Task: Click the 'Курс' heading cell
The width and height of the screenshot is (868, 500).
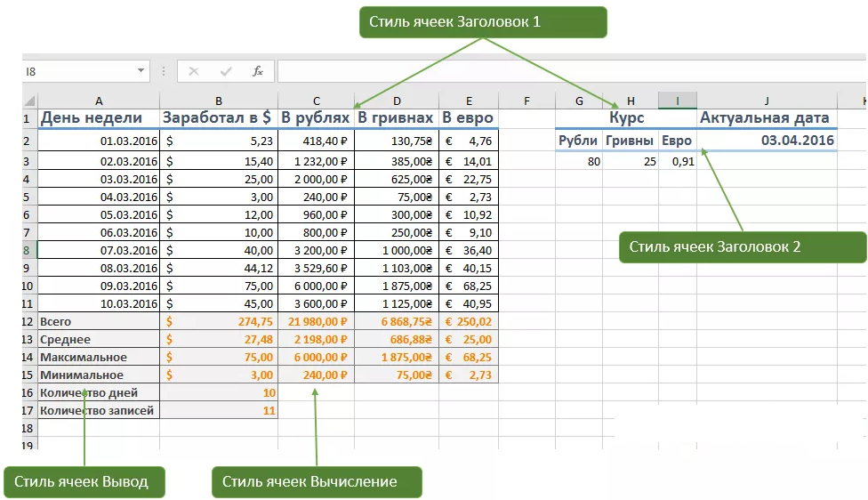Action: point(626,118)
